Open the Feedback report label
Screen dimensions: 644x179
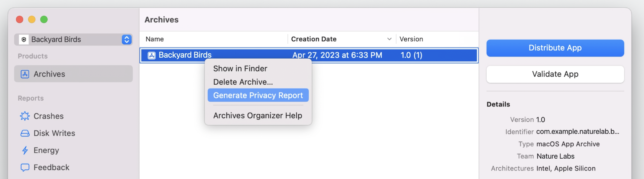[51, 167]
